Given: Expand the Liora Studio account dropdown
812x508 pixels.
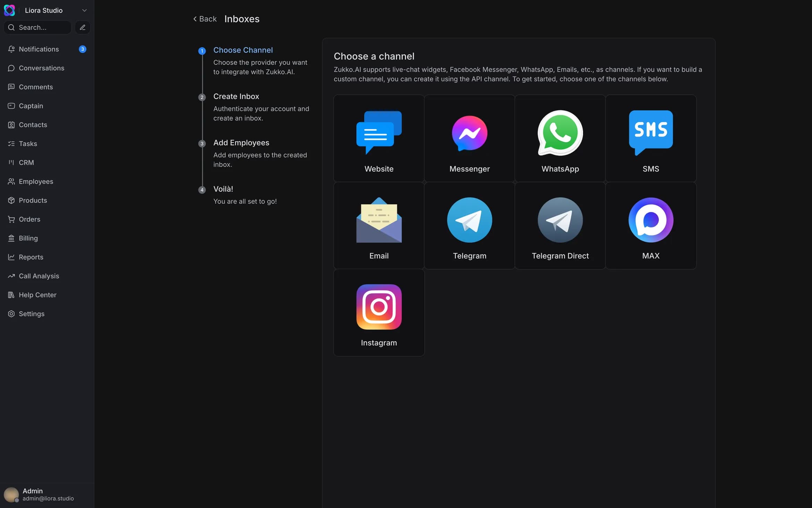Looking at the screenshot, I should 84,10.
